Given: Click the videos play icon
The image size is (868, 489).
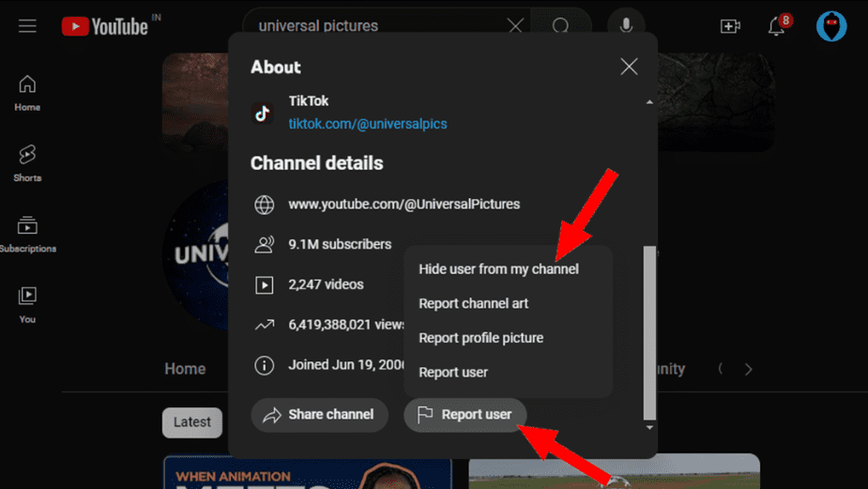Looking at the screenshot, I should pyautogui.click(x=264, y=284).
